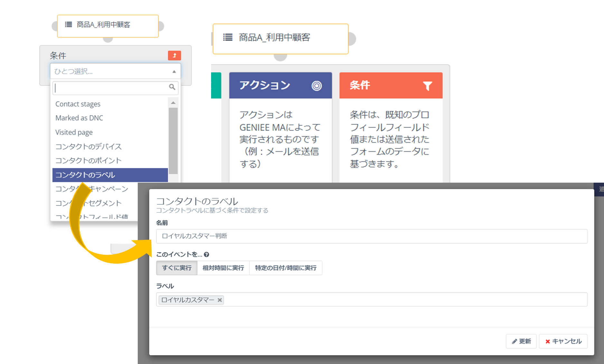Select 相対時間に実行 execution option
The width and height of the screenshot is (604, 364).
tap(223, 268)
